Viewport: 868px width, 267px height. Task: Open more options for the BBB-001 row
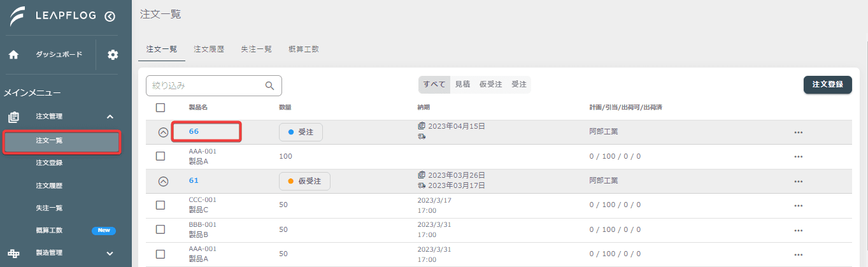[x=799, y=230]
